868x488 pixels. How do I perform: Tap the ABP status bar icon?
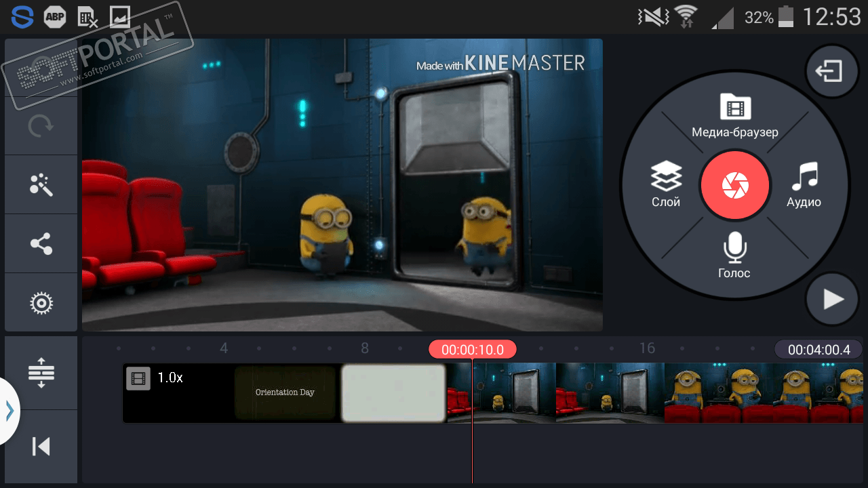point(55,17)
